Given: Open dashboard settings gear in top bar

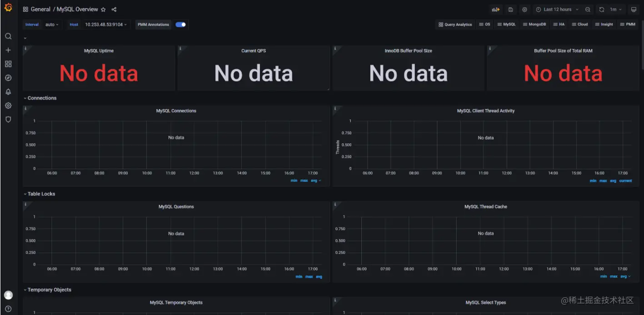Looking at the screenshot, I should pos(524,10).
